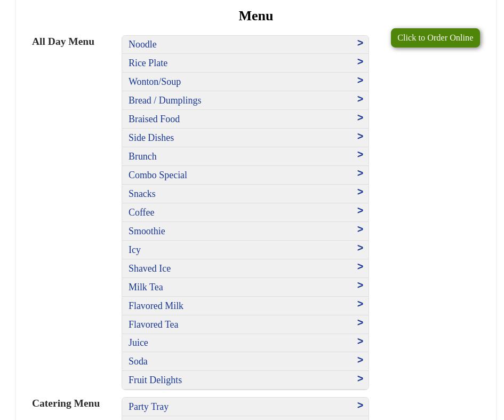Open the Noodle menu category
This screenshot has height=420, width=504.
[142, 44]
